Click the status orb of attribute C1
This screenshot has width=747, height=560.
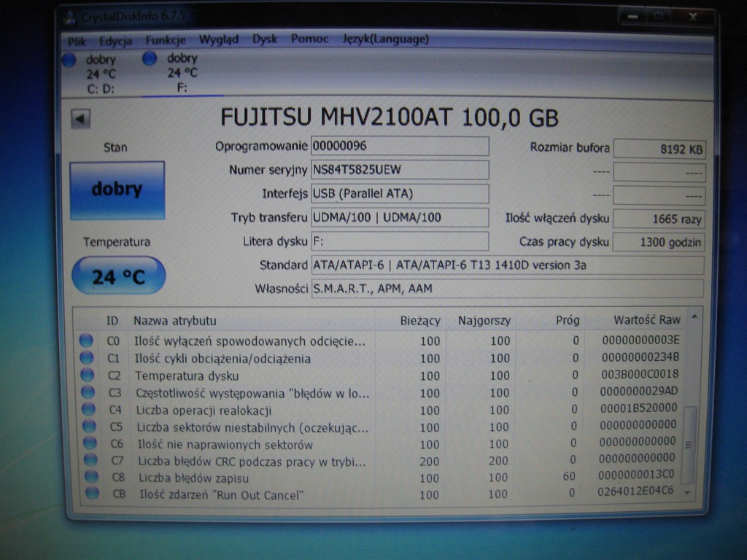tap(87, 357)
